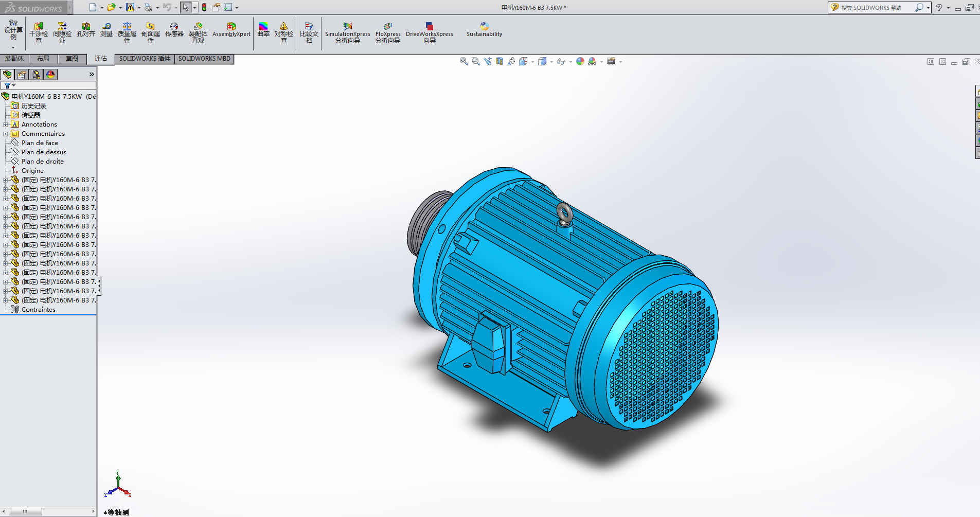The height and width of the screenshot is (517, 980).
Task: Switch to the SOLIDWORKS MBD tab
Action: point(204,59)
